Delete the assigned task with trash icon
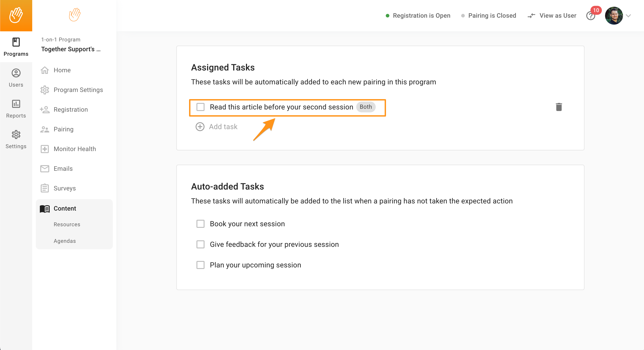The image size is (644, 350). coord(559,107)
